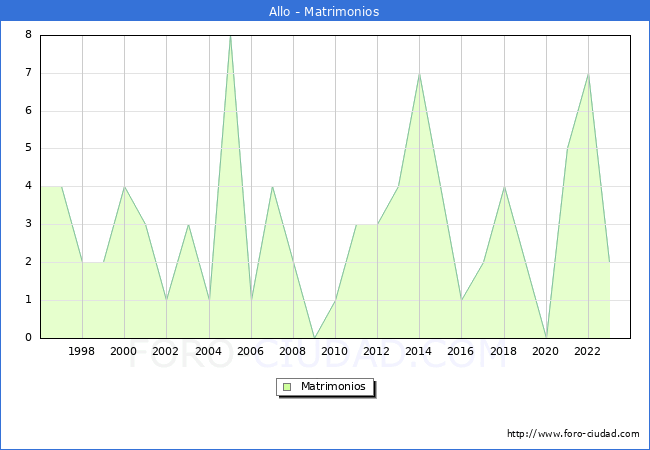Click the 2014 peak at value 7

click(x=420, y=74)
